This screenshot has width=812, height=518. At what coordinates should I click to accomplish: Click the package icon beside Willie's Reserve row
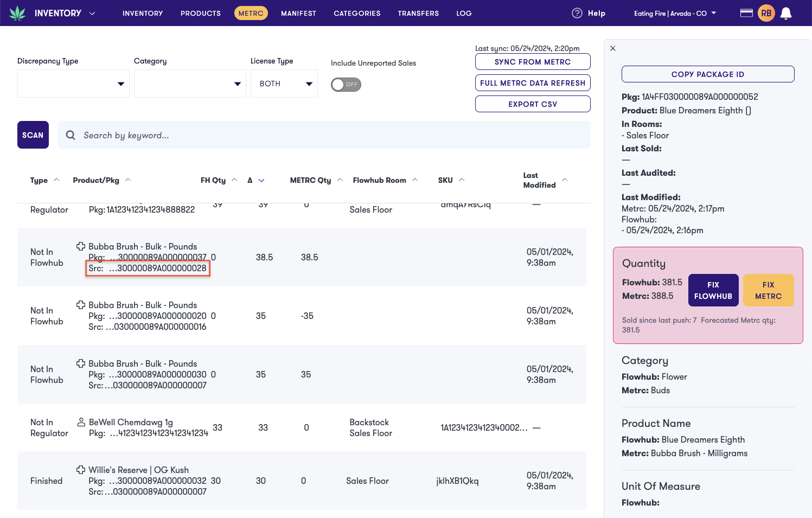click(x=81, y=470)
